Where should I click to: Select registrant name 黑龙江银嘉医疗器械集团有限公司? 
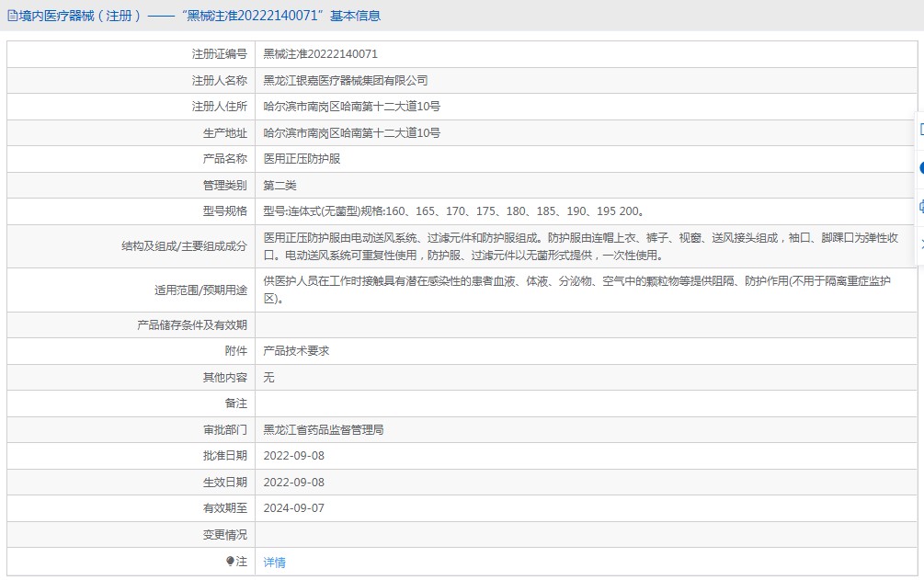click(346, 81)
